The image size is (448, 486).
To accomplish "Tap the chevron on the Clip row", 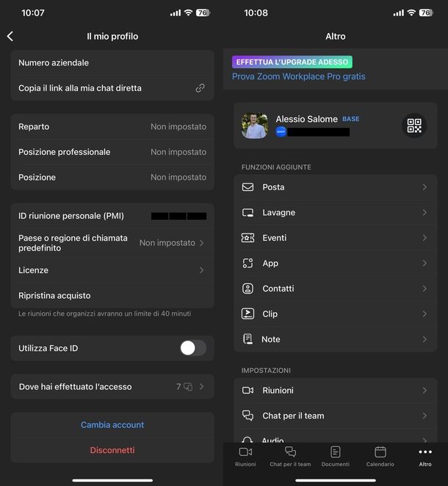I will click(x=424, y=314).
